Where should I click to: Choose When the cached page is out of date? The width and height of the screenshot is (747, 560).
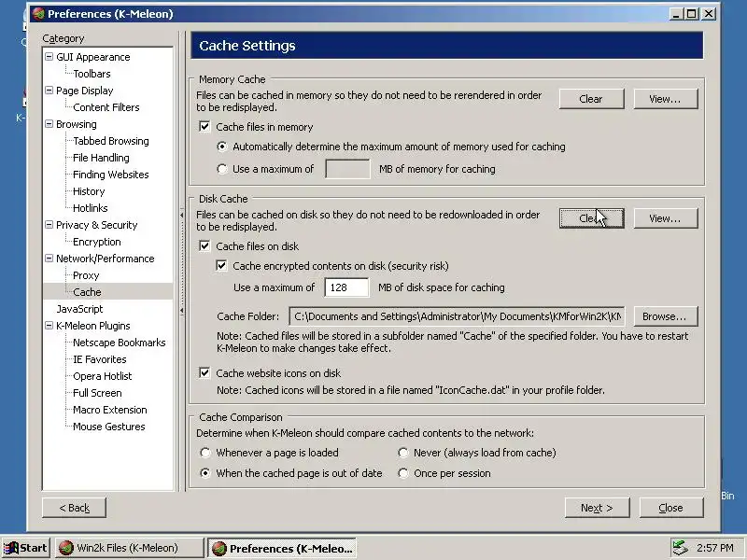[204, 473]
